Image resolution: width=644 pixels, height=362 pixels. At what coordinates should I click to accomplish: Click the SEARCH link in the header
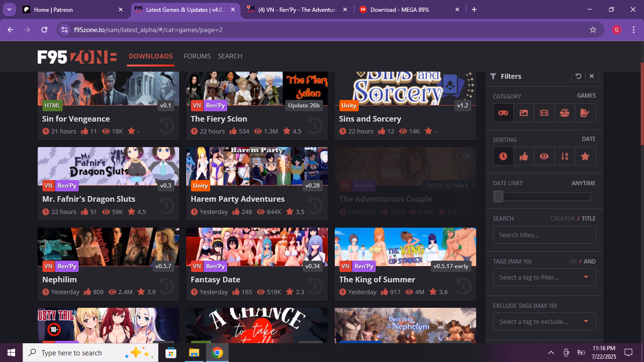(230, 56)
